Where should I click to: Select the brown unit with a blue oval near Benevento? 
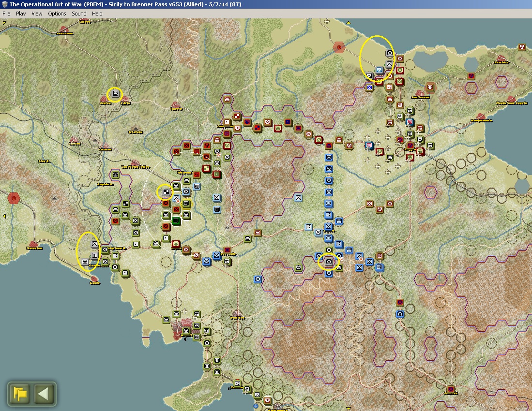click(227, 250)
